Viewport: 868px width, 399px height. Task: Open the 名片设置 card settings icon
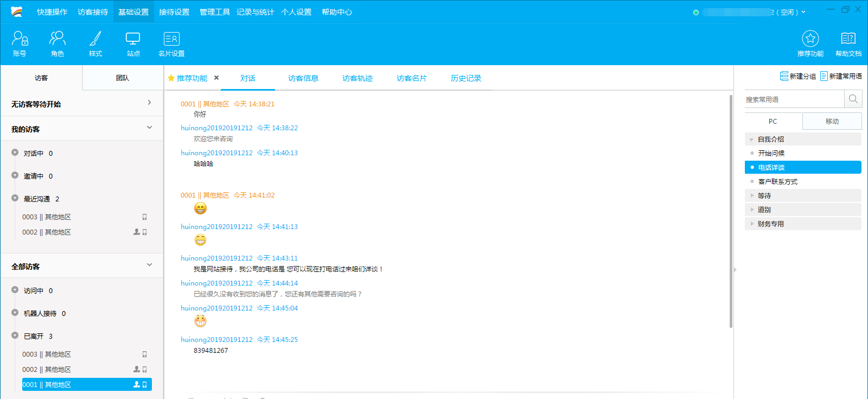(x=171, y=39)
